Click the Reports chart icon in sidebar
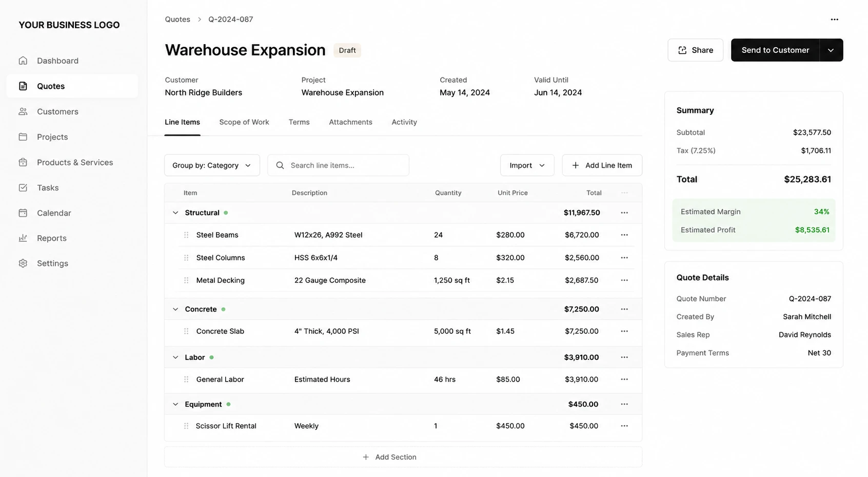The height and width of the screenshot is (477, 868). [x=23, y=238]
